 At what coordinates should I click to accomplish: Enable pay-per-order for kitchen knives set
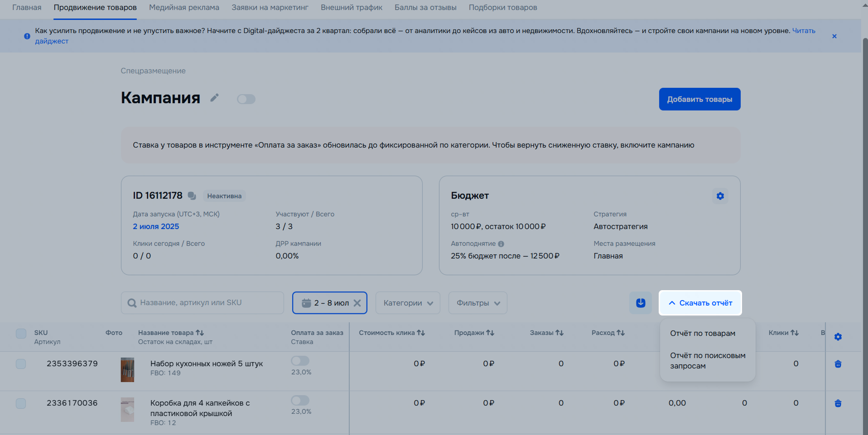(300, 361)
